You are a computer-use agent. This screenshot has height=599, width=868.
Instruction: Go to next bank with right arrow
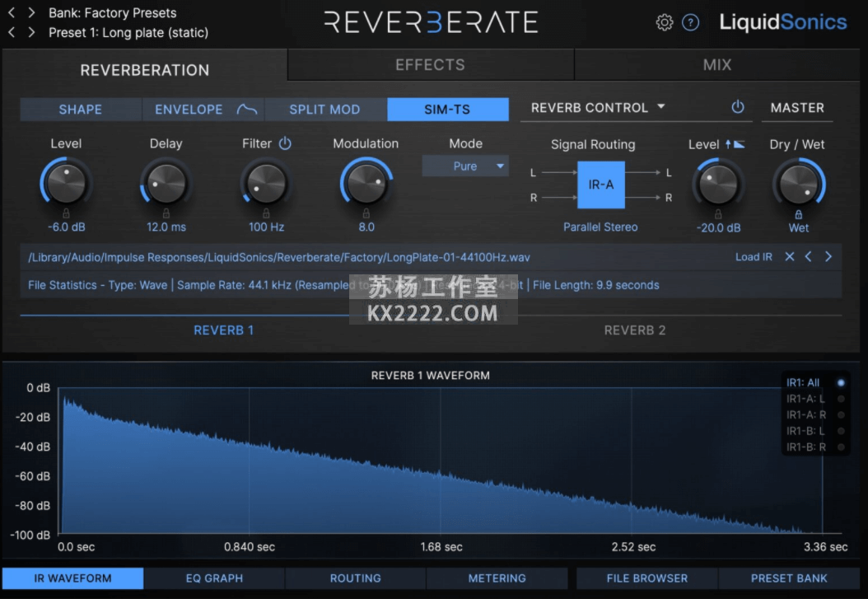coord(31,12)
